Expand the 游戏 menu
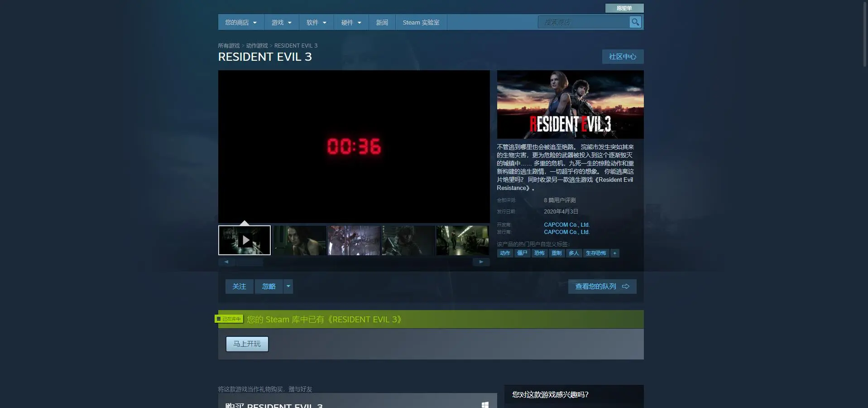868x408 pixels. 282,22
